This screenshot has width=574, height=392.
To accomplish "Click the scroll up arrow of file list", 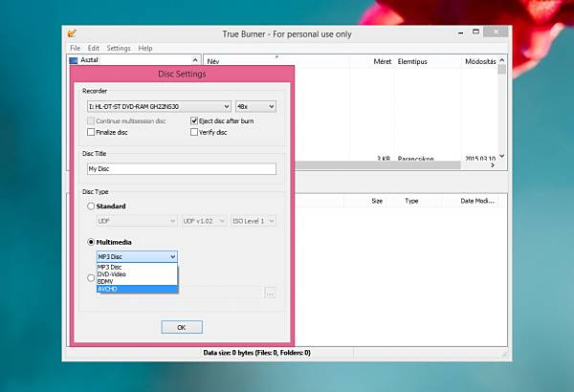I will pos(502,60).
